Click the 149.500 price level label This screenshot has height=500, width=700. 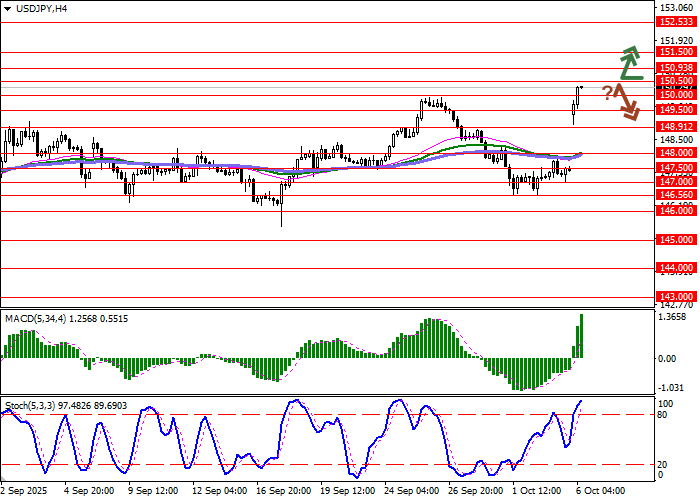point(676,109)
